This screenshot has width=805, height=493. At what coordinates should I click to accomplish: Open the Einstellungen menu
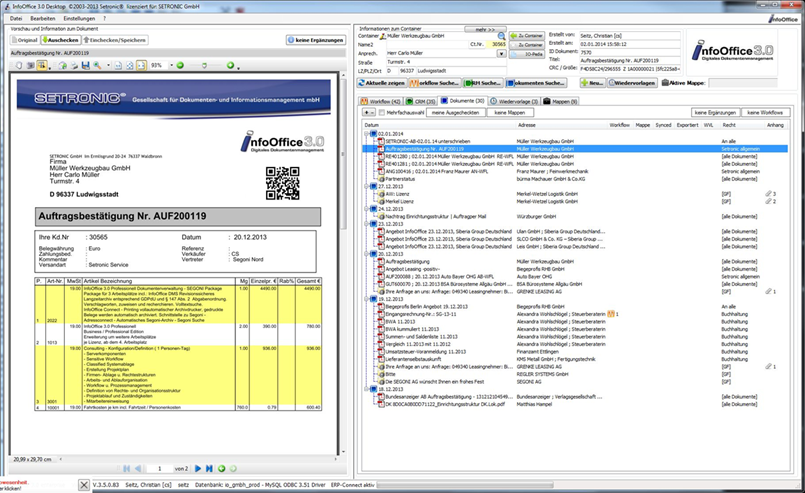pos(79,18)
